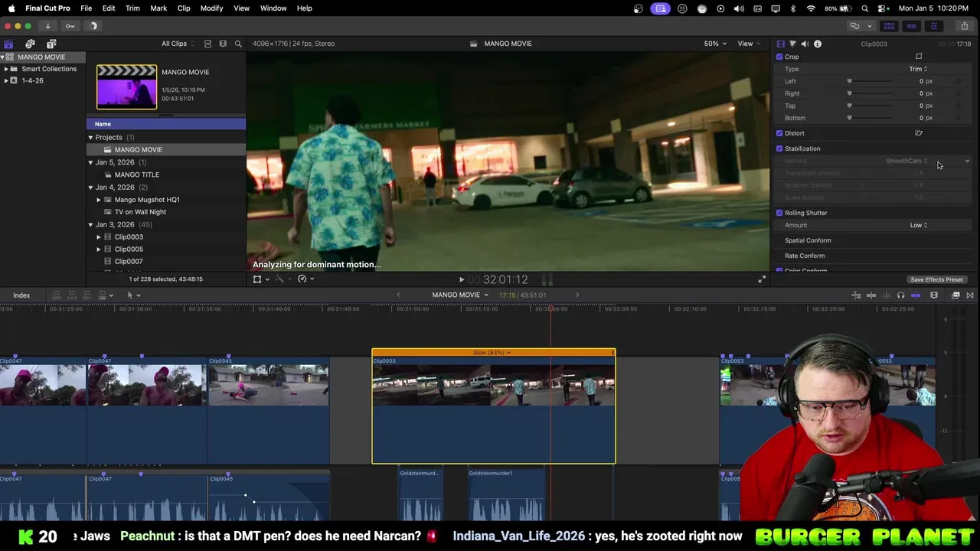This screenshot has height=551, width=980.
Task: Adjust the Crop Top slider
Action: (x=869, y=106)
